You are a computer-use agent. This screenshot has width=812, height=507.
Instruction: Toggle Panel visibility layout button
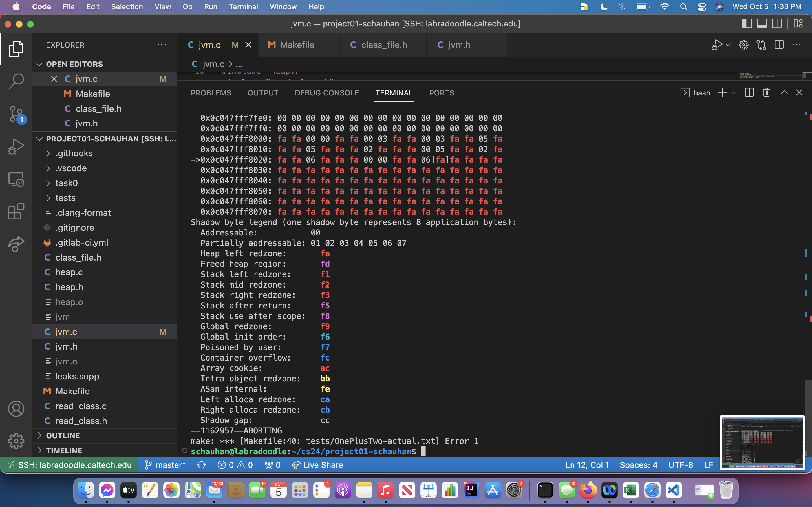762,23
